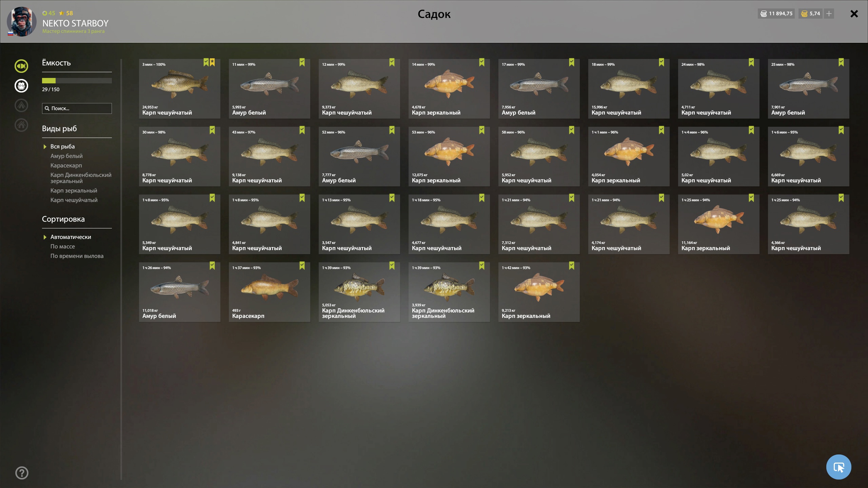Viewport: 868px width, 488px height.
Task: Toggle bookmark on 12,075 кг Карп зеркальный
Action: (482, 130)
